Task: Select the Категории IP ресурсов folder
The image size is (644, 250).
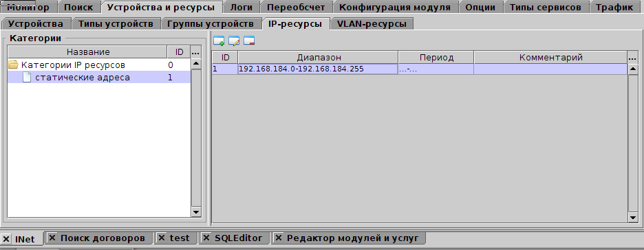Action: click(x=99, y=65)
